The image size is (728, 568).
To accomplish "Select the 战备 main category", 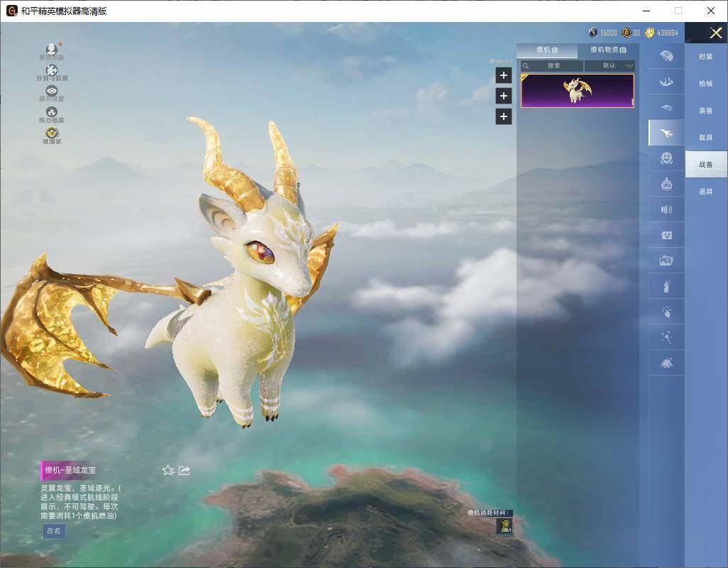I will [x=706, y=165].
